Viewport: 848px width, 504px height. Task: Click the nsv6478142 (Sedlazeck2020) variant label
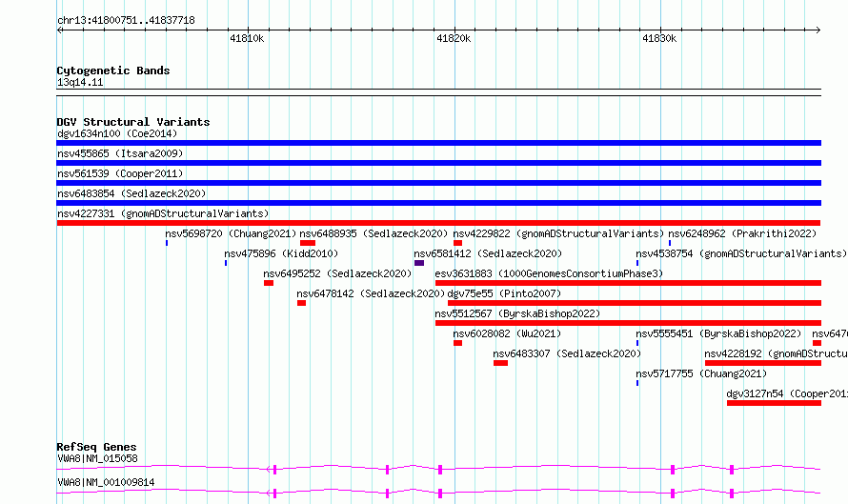tap(371, 293)
